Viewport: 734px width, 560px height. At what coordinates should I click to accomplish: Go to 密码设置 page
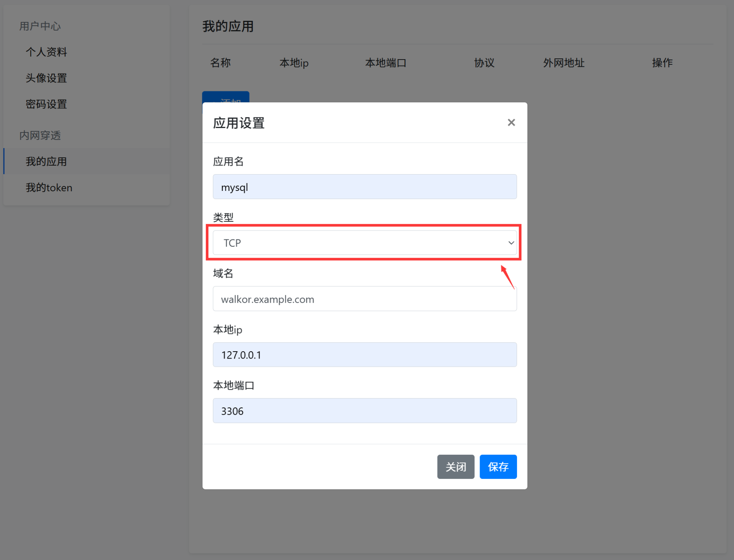pos(46,104)
